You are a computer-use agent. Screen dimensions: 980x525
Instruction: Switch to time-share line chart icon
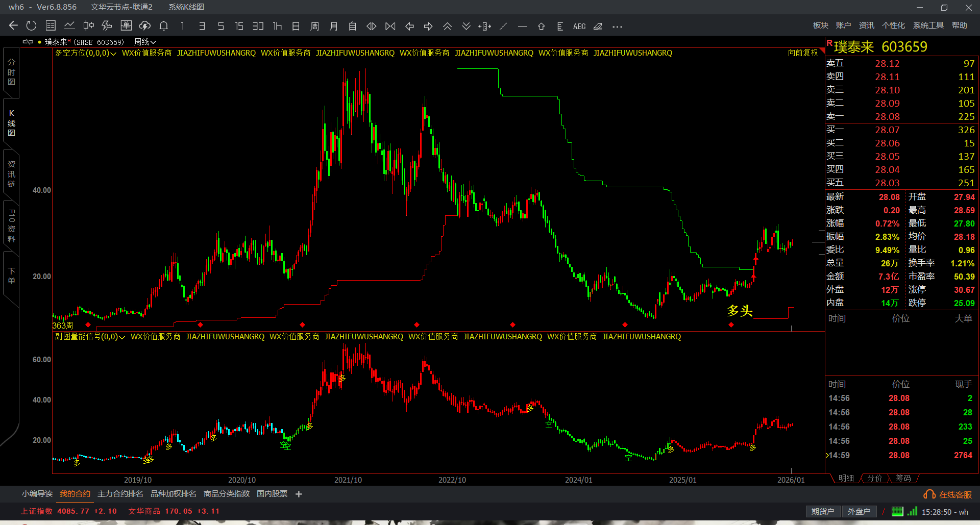pos(69,26)
